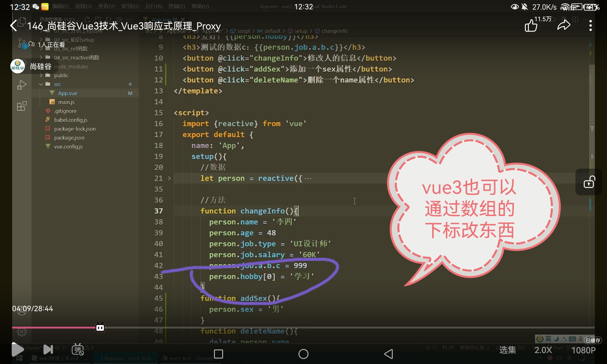Tap the share arrow icon
607x364 pixels.
[564, 25]
